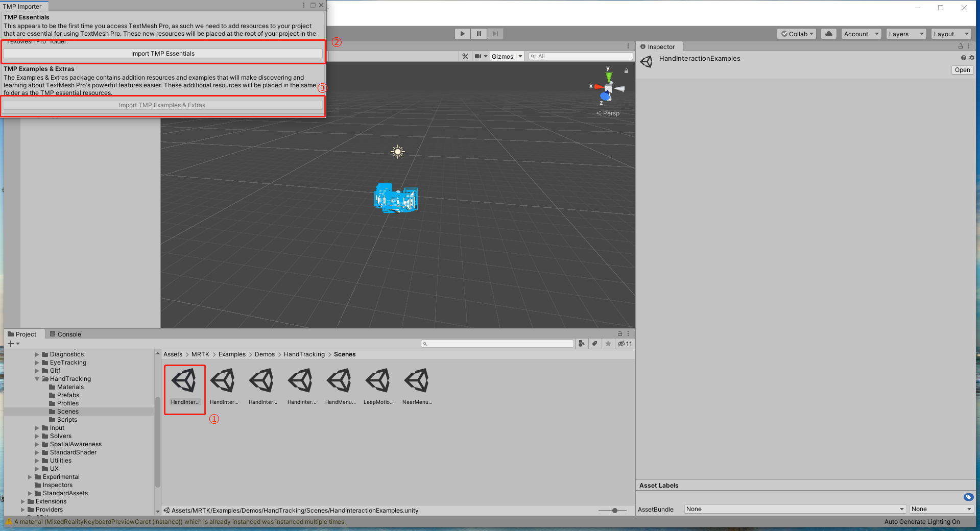Click the cloud services icon next to Collab
Image resolution: width=980 pixels, height=531 pixels.
click(828, 33)
